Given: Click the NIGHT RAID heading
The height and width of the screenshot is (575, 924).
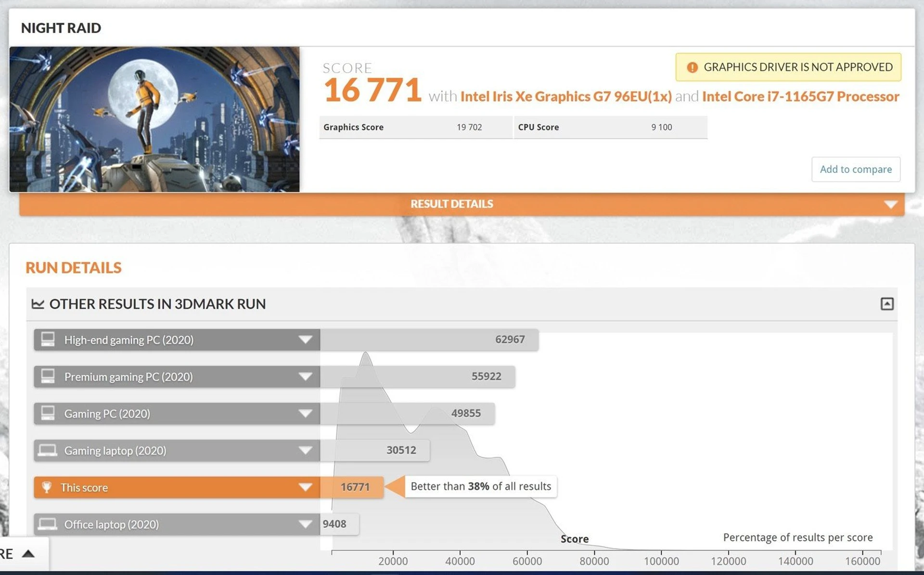Looking at the screenshot, I should coord(61,28).
